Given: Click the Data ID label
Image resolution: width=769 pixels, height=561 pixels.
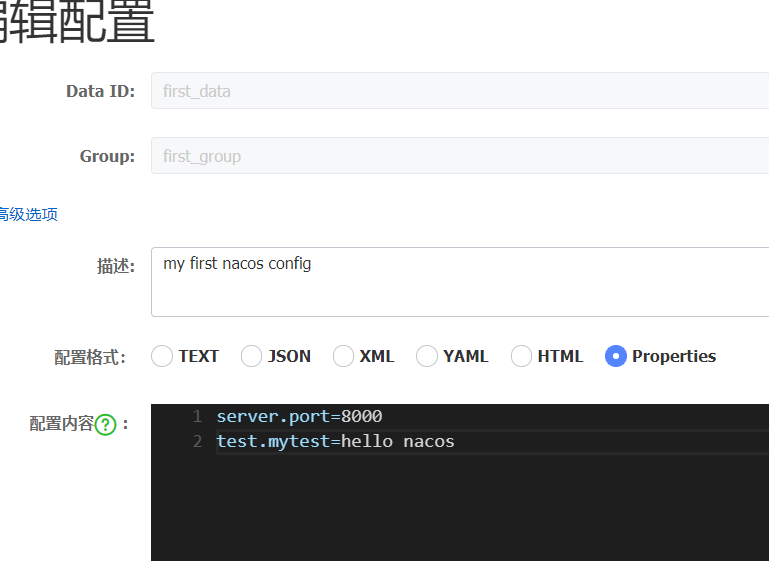Looking at the screenshot, I should pyautogui.click(x=101, y=91).
